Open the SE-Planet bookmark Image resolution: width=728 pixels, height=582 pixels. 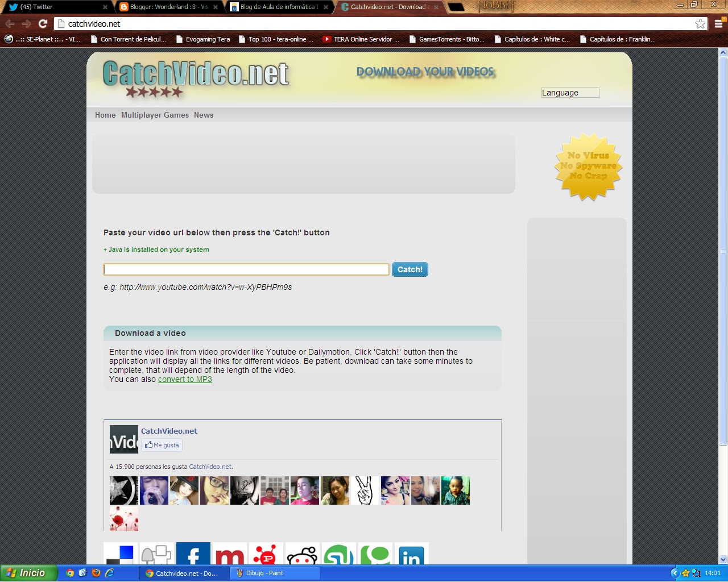[x=43, y=39]
